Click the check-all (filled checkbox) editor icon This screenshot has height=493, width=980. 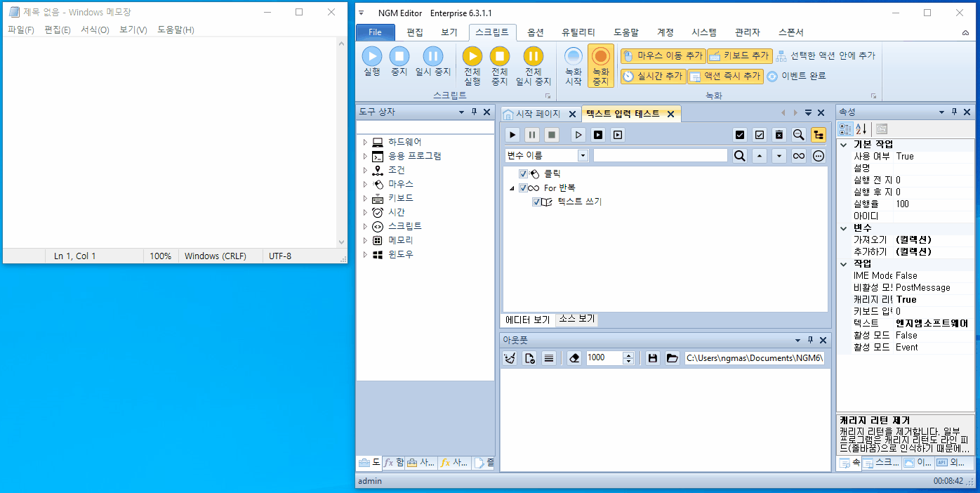coord(739,135)
